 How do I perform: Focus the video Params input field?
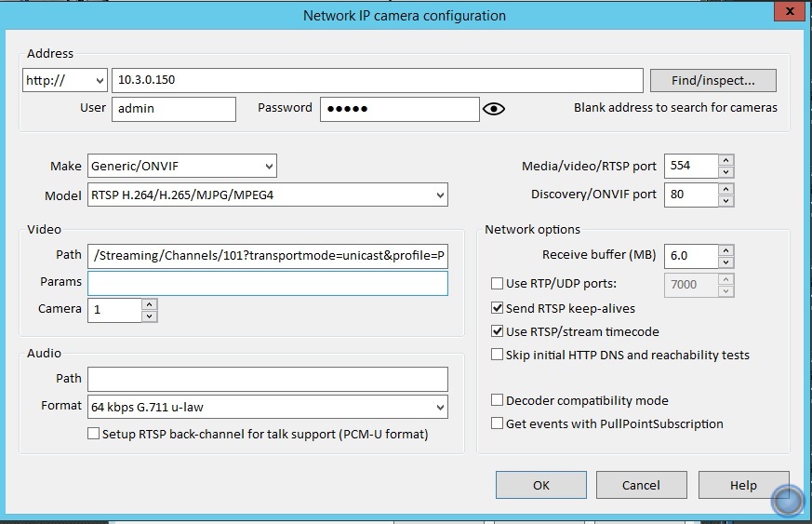268,283
